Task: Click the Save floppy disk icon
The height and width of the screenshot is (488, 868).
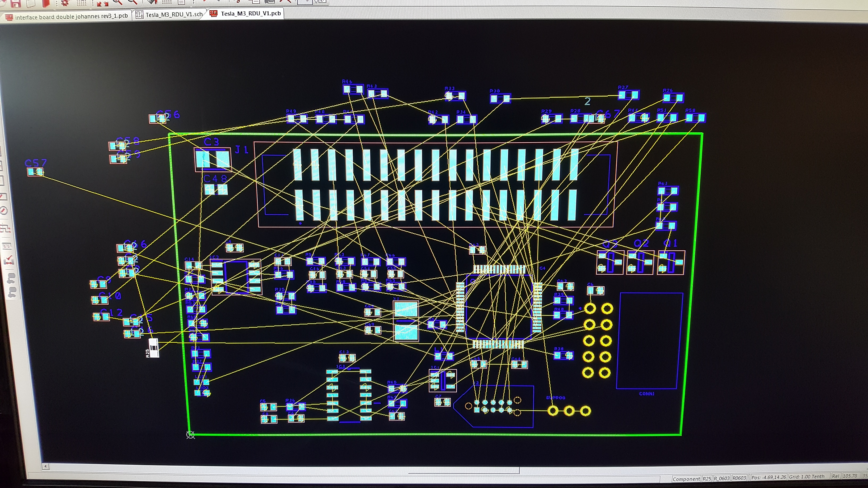Action: click(15, 3)
